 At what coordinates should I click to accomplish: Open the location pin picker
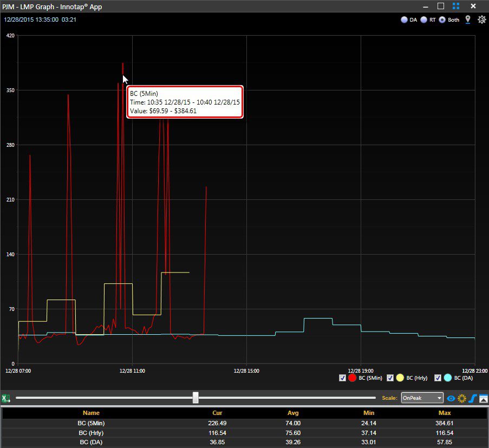[x=468, y=20]
